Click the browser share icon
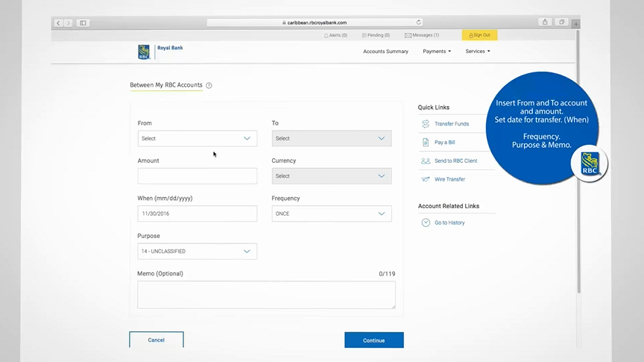This screenshot has height=362, width=644. point(545,22)
